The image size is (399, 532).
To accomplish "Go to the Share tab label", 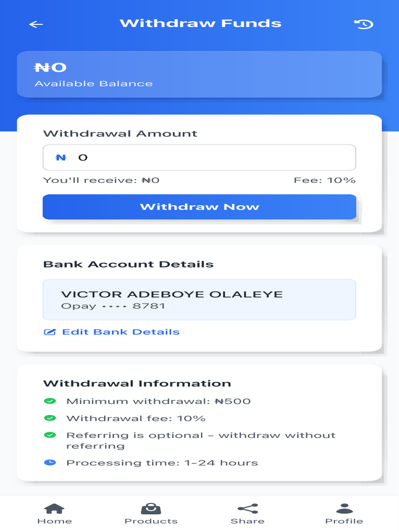I will pyautogui.click(x=247, y=521).
